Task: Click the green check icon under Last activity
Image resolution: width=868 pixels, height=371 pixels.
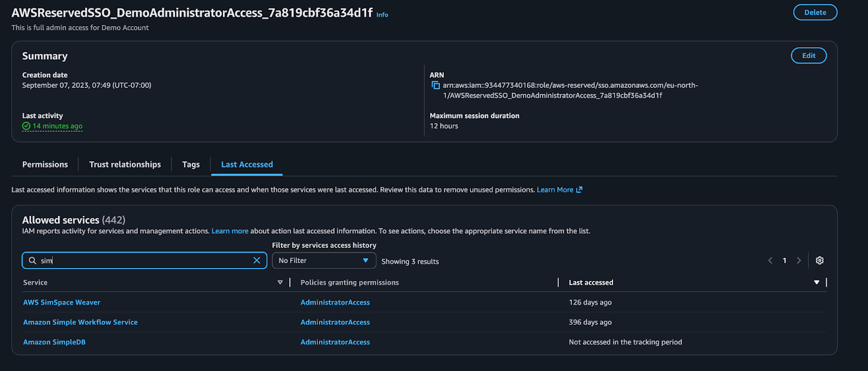Action: tap(26, 126)
